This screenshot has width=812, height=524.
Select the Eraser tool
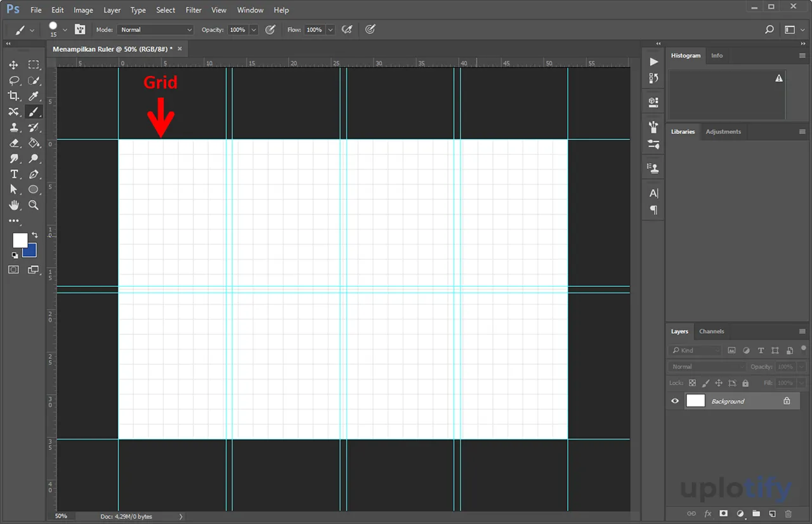[13, 143]
